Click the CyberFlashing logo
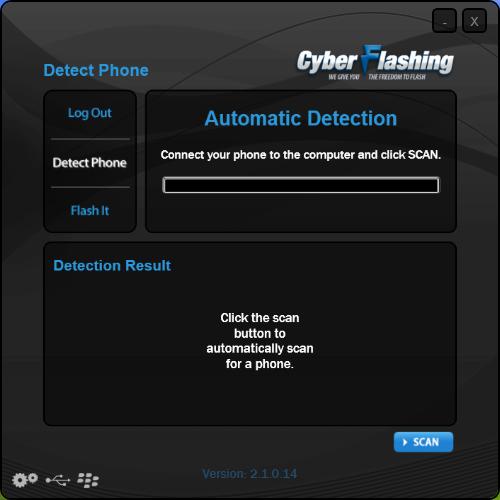The height and width of the screenshot is (500, 500). [x=375, y=63]
